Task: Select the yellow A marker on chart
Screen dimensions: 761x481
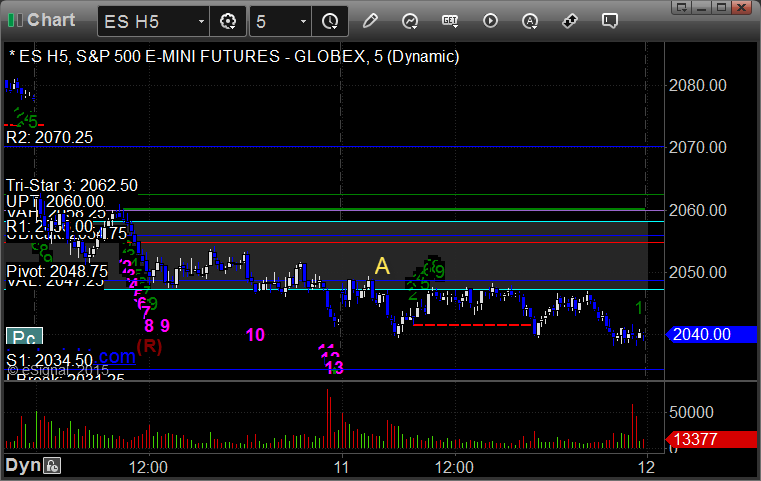Action: tap(382, 266)
